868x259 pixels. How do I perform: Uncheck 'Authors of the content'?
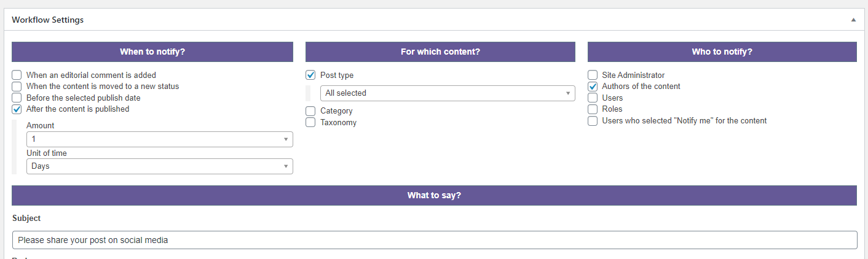coord(593,87)
